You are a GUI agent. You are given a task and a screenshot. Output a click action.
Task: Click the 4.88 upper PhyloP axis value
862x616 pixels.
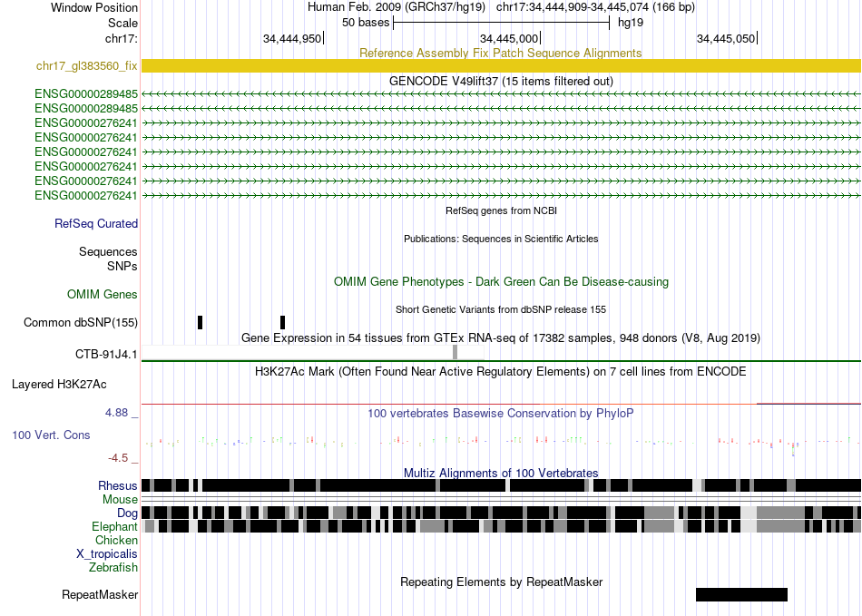coord(116,412)
